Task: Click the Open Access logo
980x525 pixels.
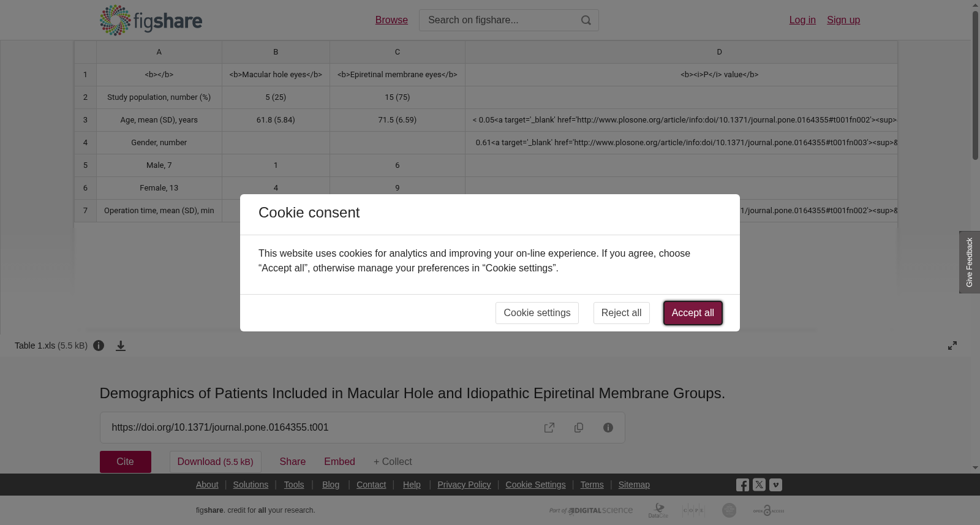Action: tap(769, 510)
